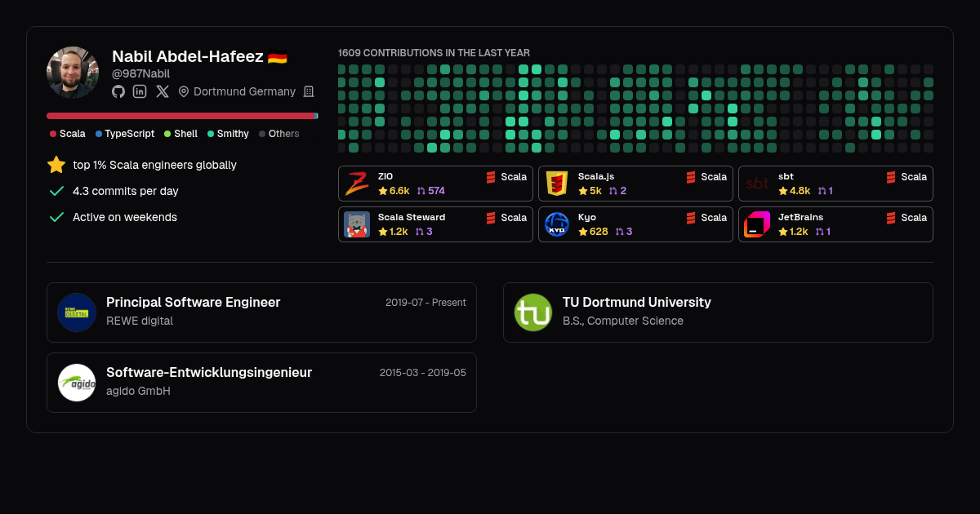Click the Principal Software Engineer title
Screen dimensions: 980x514
coord(194,302)
